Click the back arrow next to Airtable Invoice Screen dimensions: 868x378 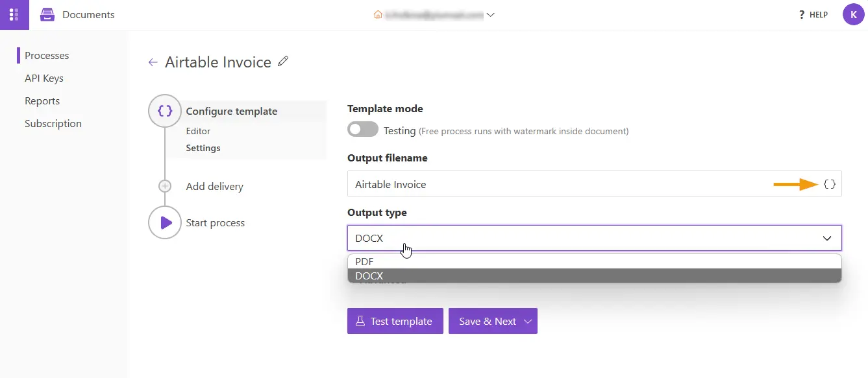pyautogui.click(x=153, y=62)
